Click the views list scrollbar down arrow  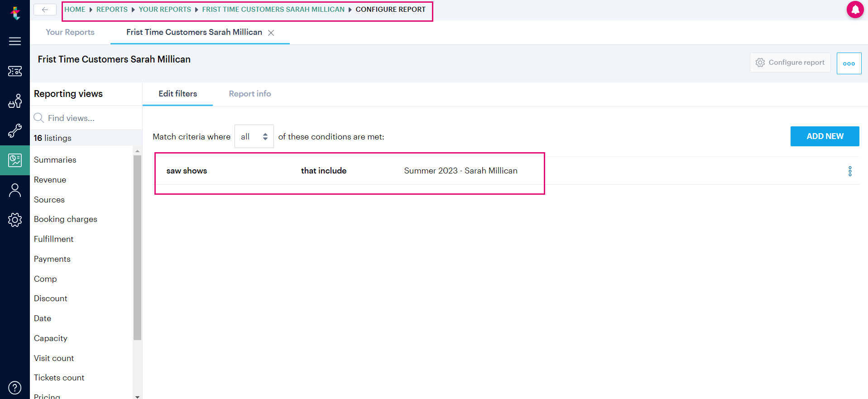pyautogui.click(x=137, y=396)
